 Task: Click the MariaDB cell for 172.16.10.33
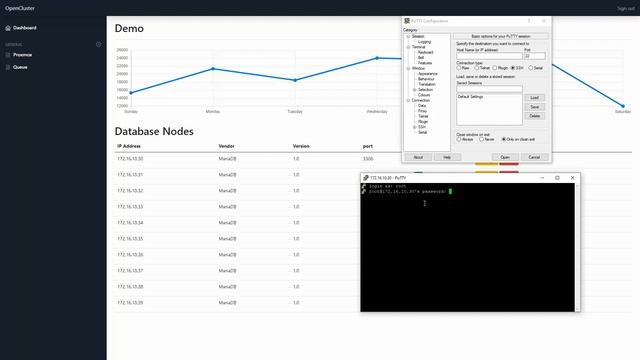[227, 207]
